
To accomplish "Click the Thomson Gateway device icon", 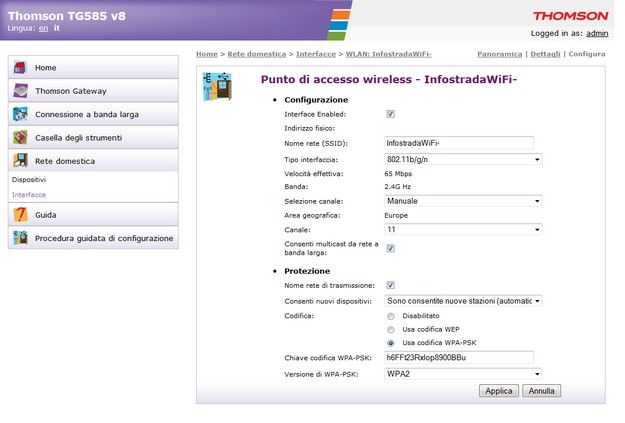I will (20, 91).
